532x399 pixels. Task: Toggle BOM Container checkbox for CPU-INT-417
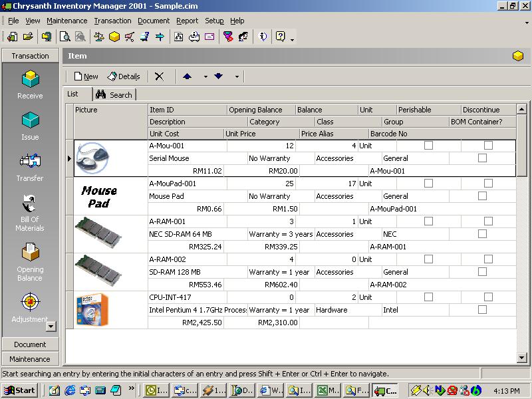(482, 310)
